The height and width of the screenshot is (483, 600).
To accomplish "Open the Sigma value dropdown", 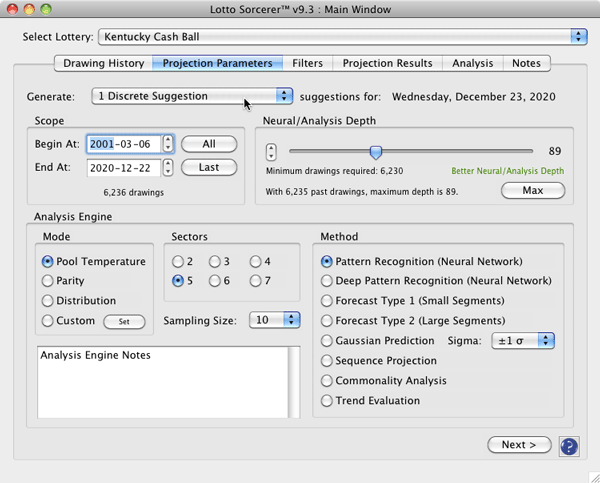I will (531, 341).
